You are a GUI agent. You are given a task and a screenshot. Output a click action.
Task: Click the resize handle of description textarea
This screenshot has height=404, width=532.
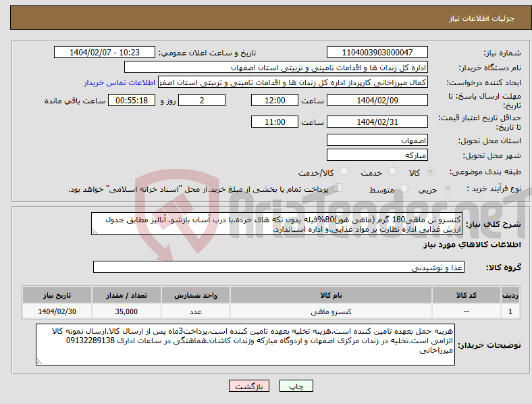click(x=95, y=232)
